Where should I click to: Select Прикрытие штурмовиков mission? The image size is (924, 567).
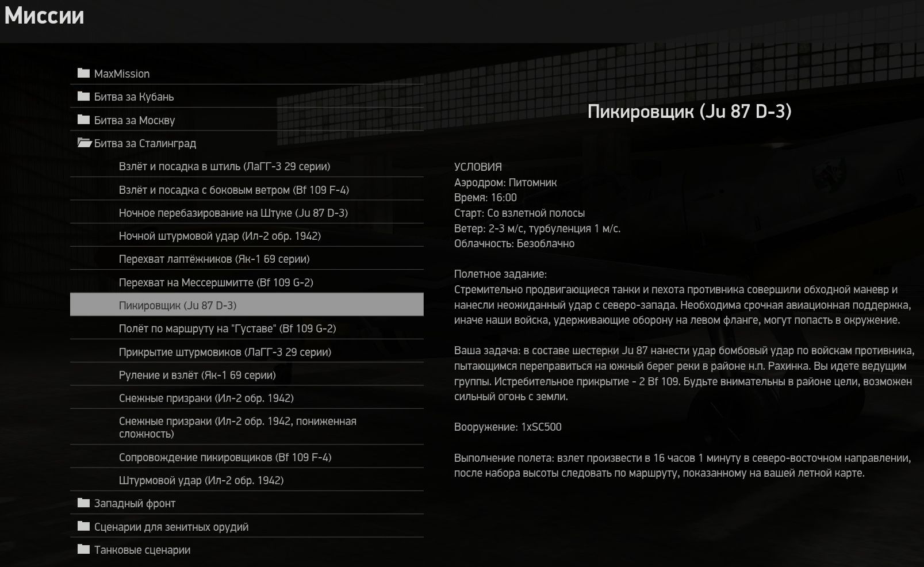coord(247,351)
